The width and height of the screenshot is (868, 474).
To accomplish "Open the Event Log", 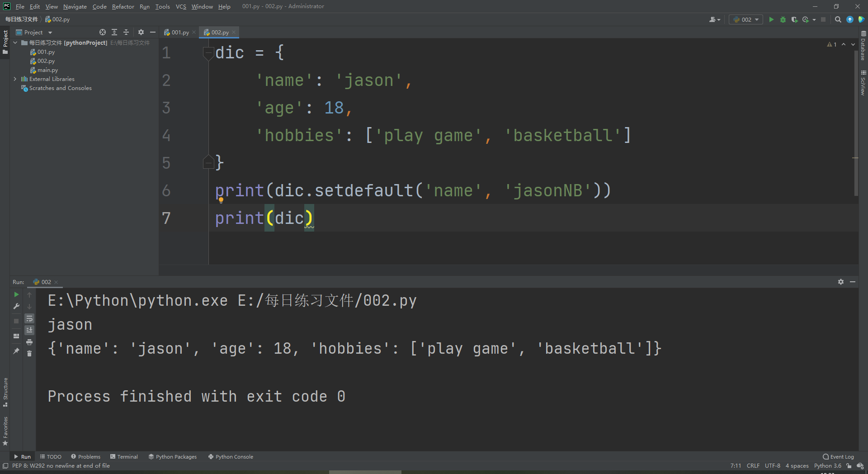I will pos(839,457).
